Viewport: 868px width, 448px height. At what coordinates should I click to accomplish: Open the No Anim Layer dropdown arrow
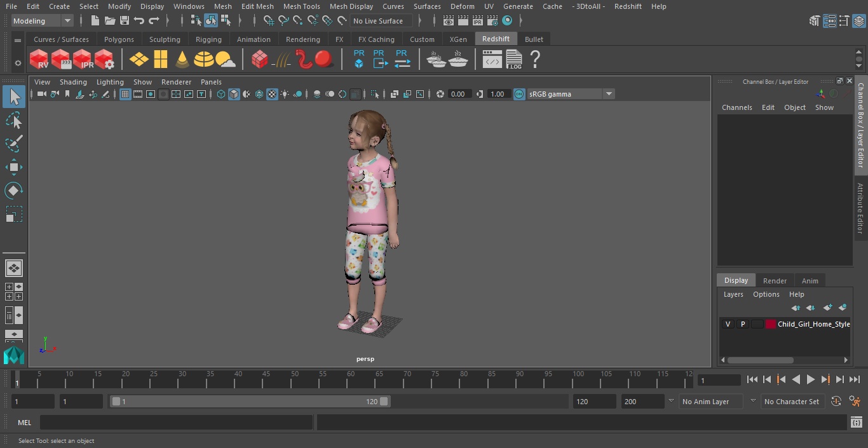(x=671, y=402)
